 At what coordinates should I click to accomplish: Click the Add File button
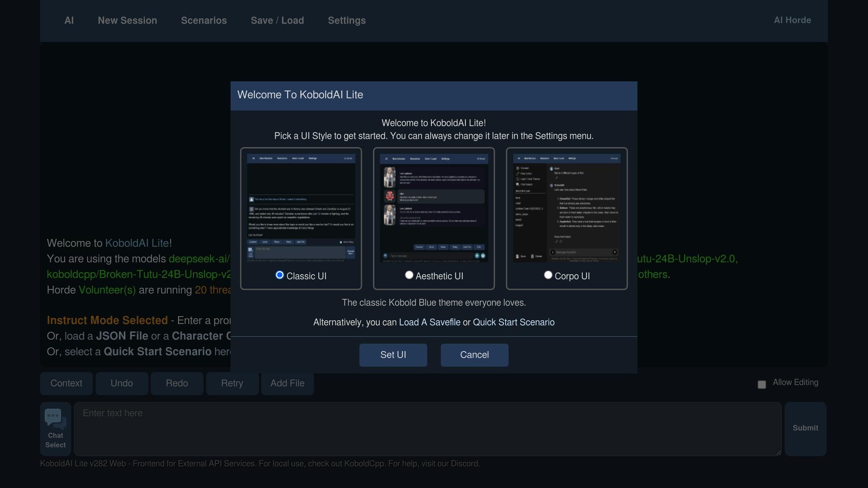click(x=288, y=383)
